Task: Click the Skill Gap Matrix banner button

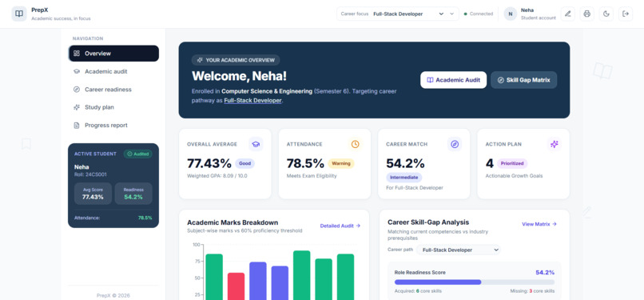Action: (523, 80)
